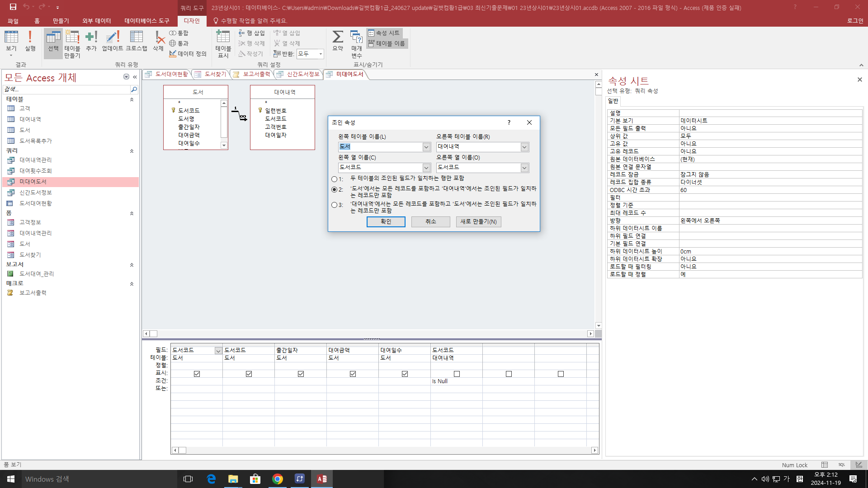The width and height of the screenshot is (868, 488).
Task: Select join option 3 radio button
Action: click(335, 205)
